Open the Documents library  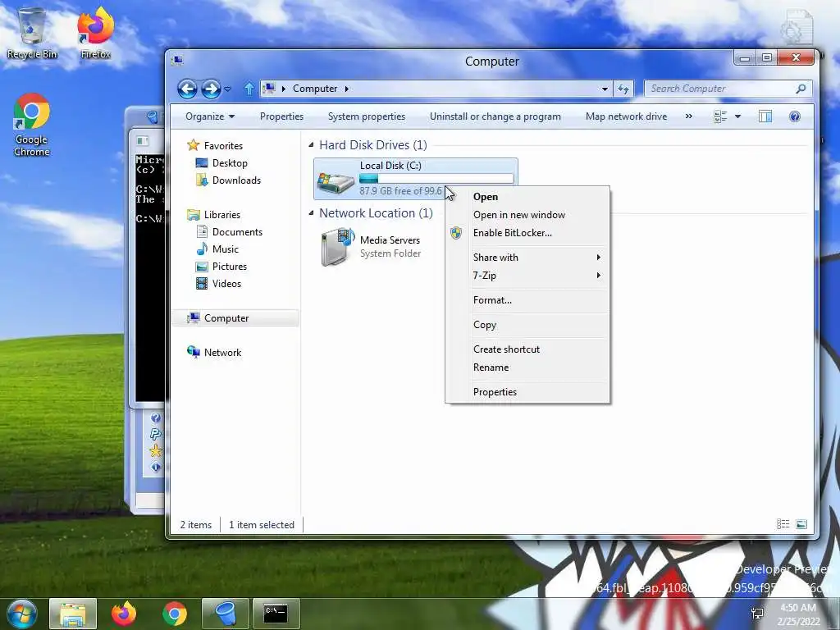pos(230,232)
